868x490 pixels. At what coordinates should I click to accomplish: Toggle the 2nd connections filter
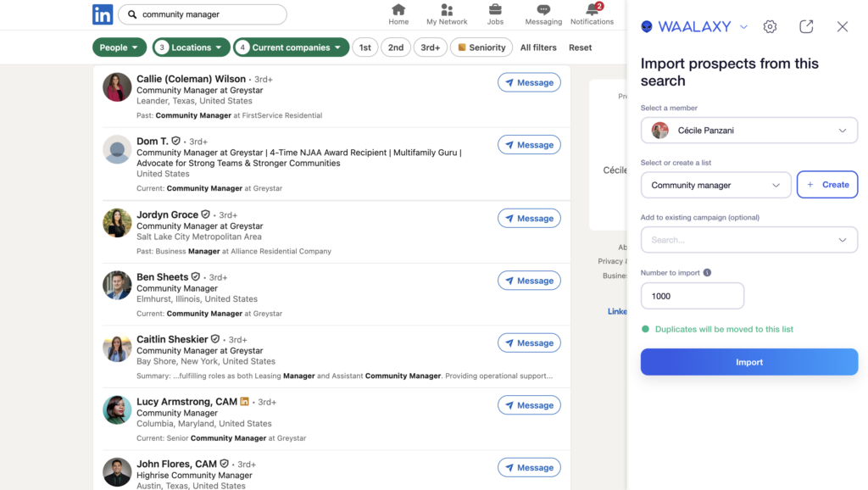click(395, 47)
